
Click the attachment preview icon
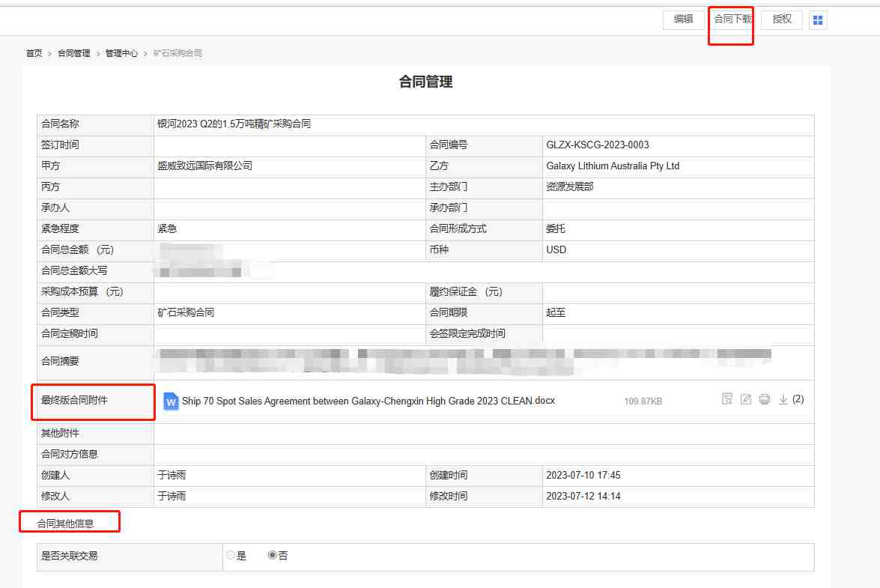click(726, 399)
